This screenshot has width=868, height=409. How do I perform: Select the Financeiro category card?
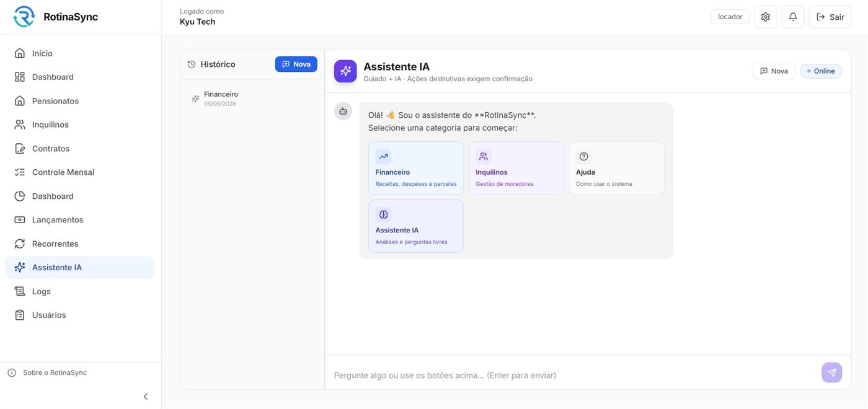point(416,169)
